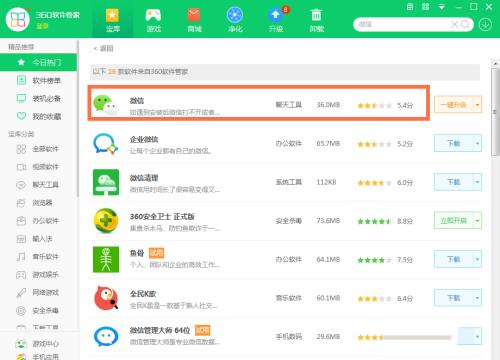Expand dropdown arrow beside 一键升级
The image size is (500, 360).
click(478, 105)
